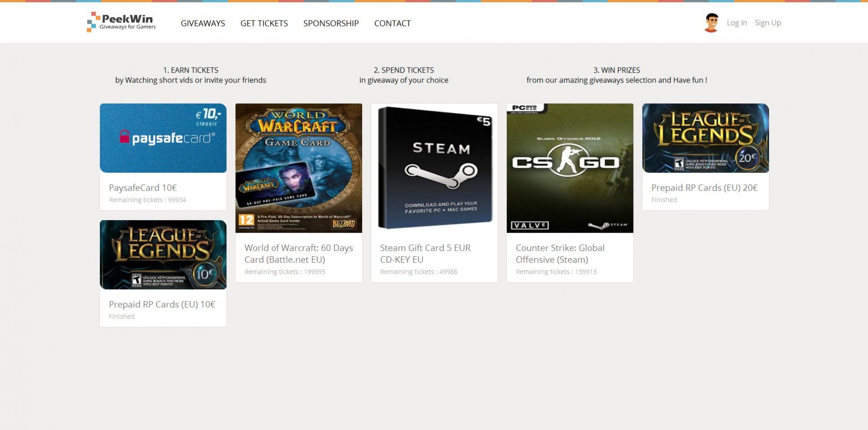Click "in giveaway of your choice" text
The width and height of the screenshot is (868, 430).
click(x=404, y=80)
